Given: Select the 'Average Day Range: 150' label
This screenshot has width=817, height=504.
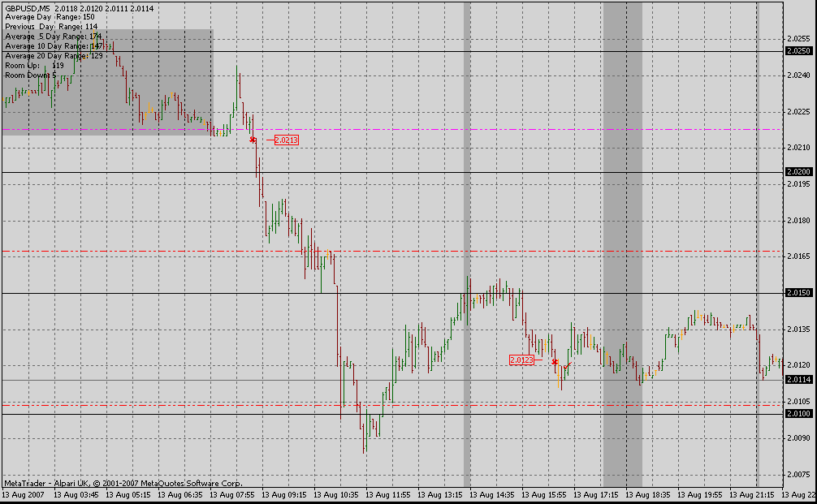Looking at the screenshot, I should click(50, 17).
